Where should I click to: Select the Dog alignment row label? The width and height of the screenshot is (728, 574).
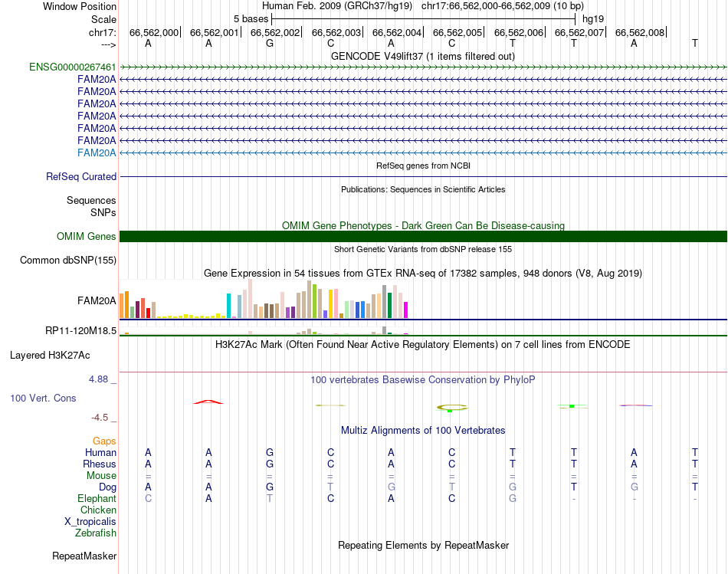(x=107, y=487)
